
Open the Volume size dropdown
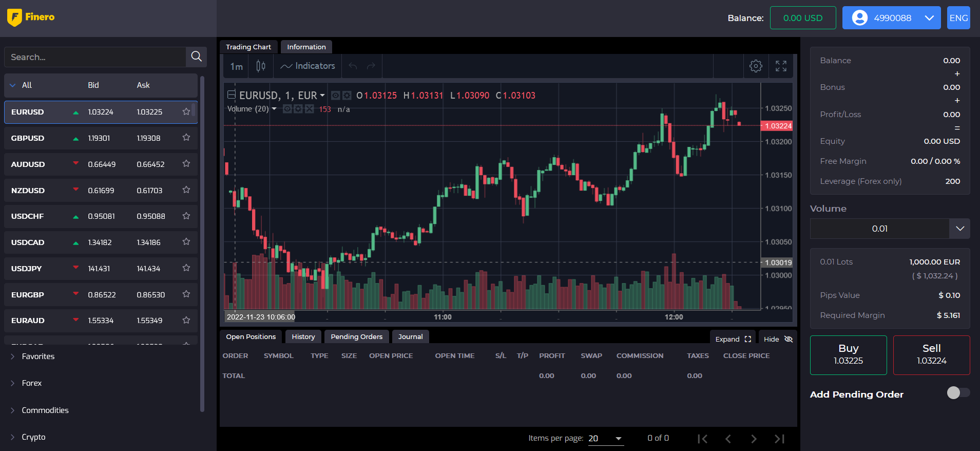pyautogui.click(x=959, y=229)
